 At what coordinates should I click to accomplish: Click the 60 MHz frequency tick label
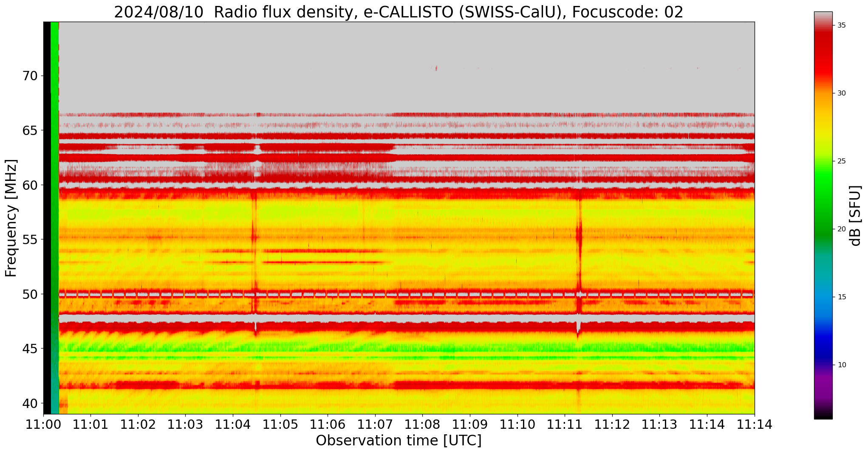click(x=30, y=185)
